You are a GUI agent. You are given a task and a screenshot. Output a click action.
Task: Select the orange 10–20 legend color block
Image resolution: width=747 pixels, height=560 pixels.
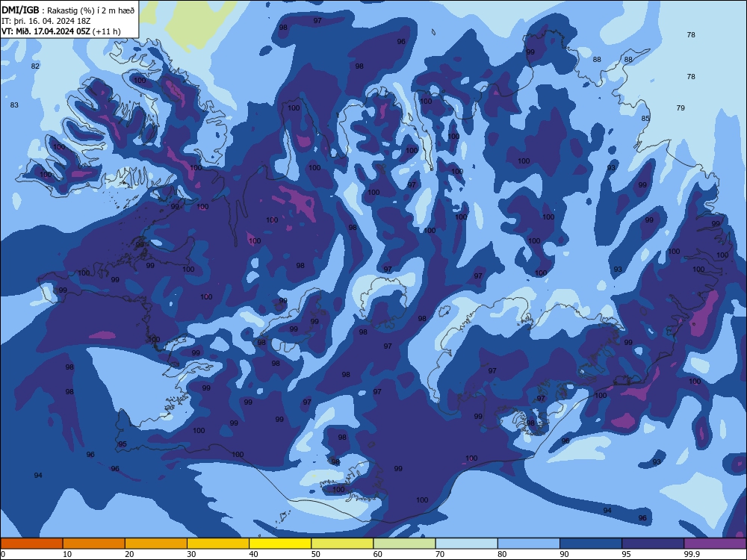[x=94, y=544]
